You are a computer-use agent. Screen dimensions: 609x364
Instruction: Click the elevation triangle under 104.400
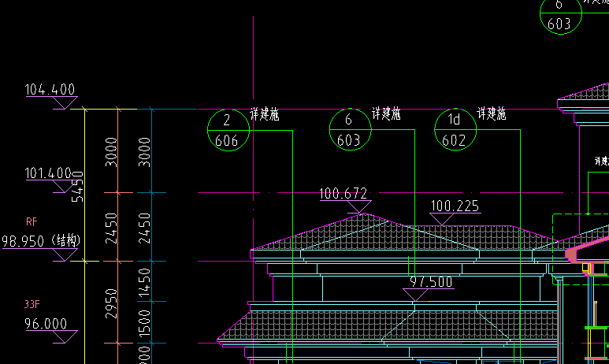pyautogui.click(x=65, y=103)
